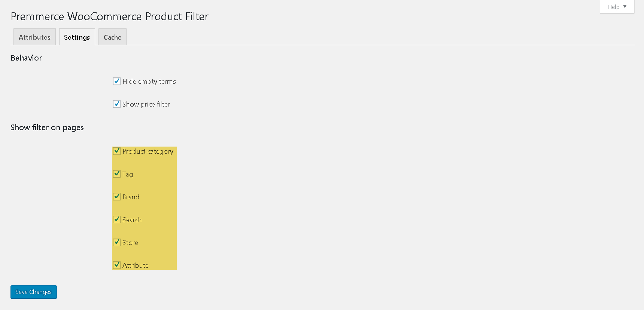This screenshot has height=310, width=644.
Task: Select the Settings tab
Action: tap(77, 37)
